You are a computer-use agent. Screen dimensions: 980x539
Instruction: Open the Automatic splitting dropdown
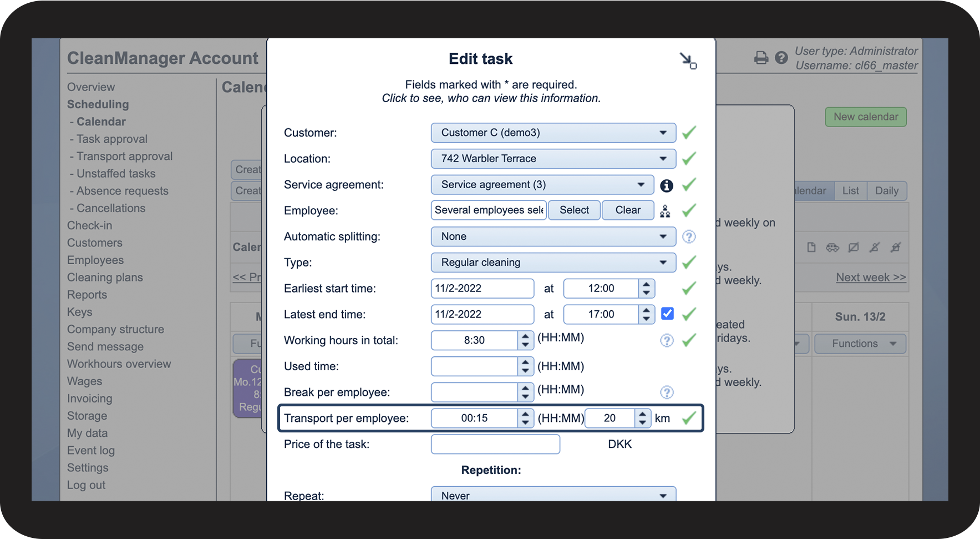554,236
